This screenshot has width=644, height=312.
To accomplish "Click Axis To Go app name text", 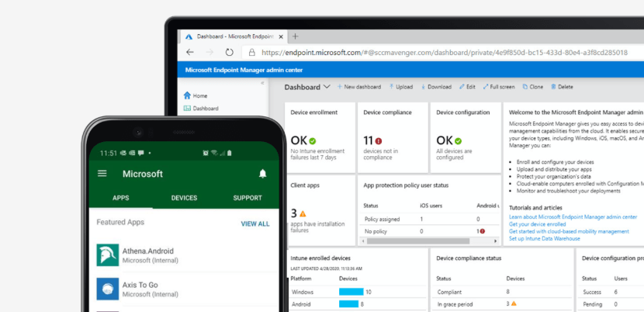I will pyautogui.click(x=140, y=285).
